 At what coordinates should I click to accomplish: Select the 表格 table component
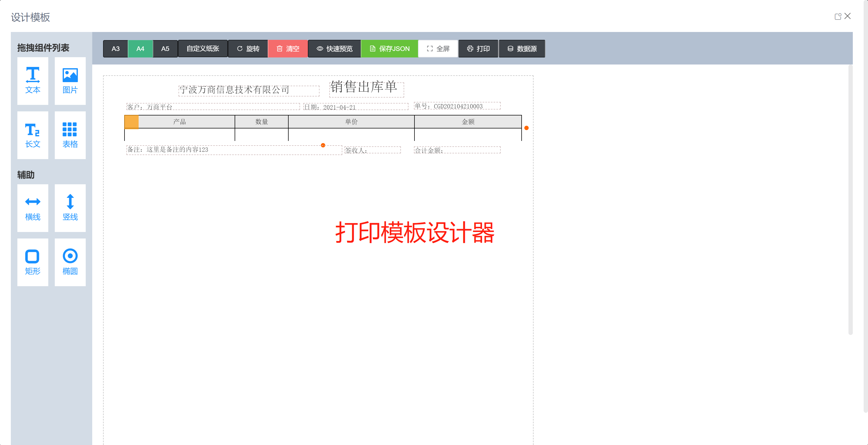click(x=70, y=135)
